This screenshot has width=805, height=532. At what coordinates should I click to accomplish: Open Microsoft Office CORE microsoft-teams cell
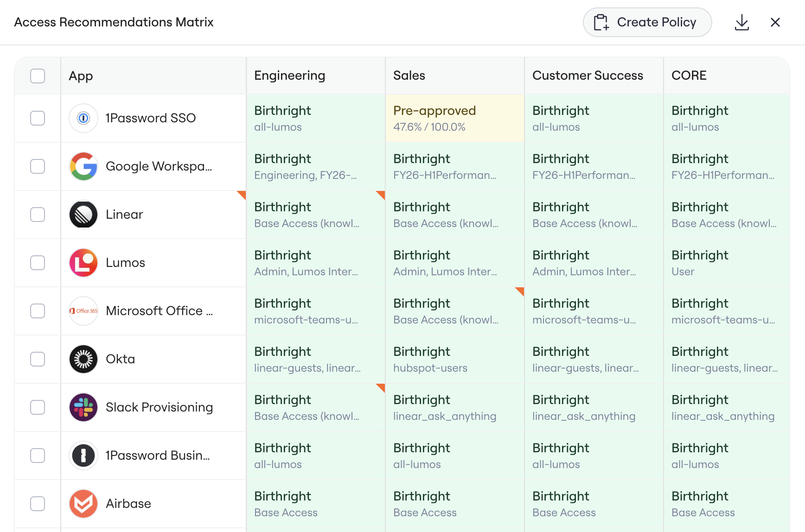coord(727,311)
